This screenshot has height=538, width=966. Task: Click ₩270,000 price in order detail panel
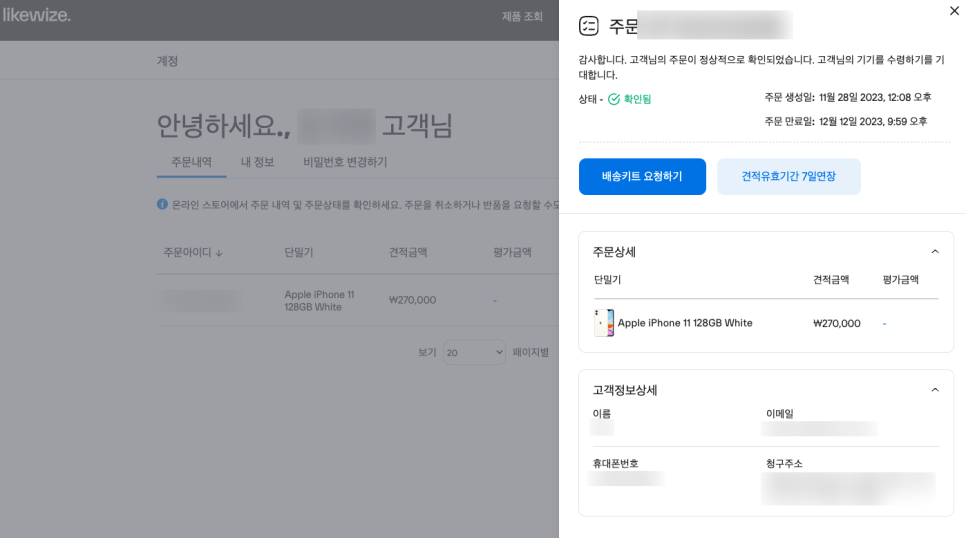(x=837, y=324)
